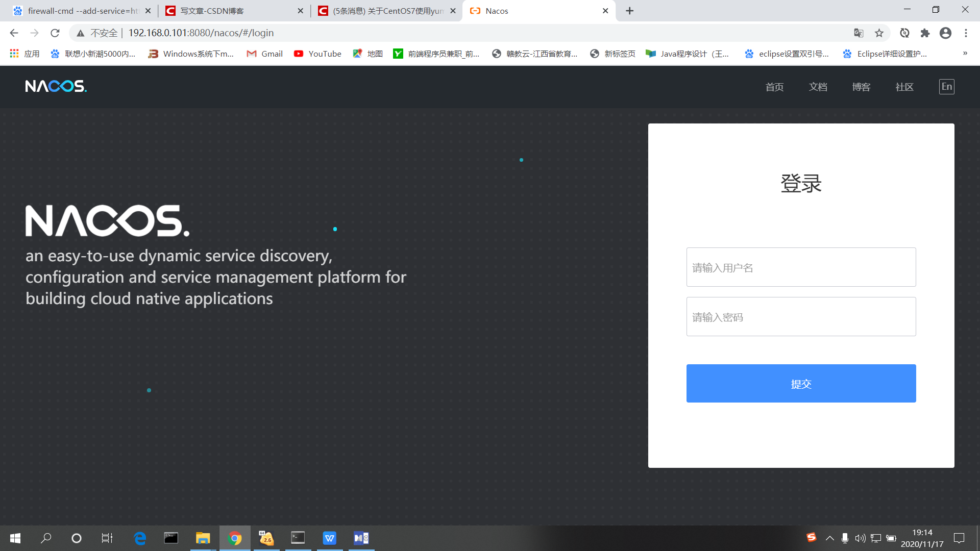Click the not-secure warning icon in address bar
Screen dimensions: 980x551
[80, 33]
